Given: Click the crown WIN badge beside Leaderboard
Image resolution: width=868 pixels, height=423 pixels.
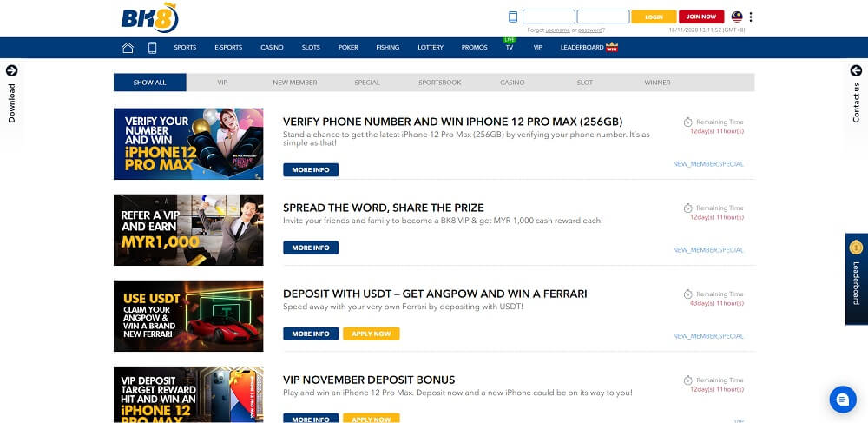Looking at the screenshot, I should click(x=612, y=48).
